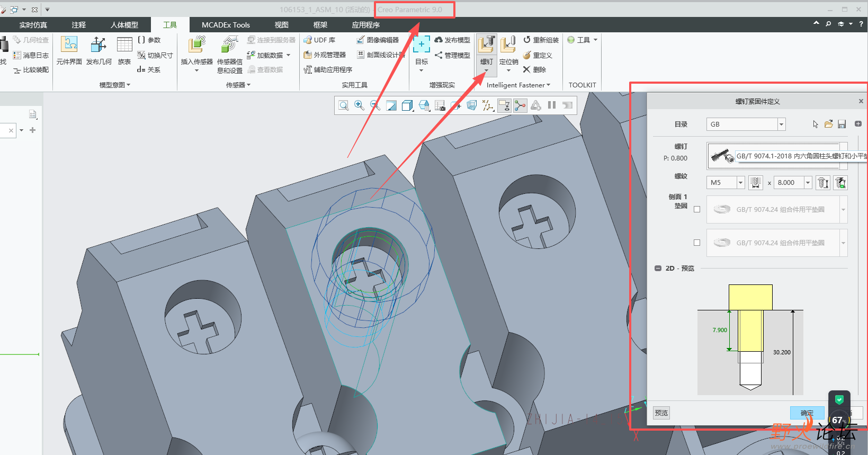This screenshot has width=868, height=455.
Task: Click the 螺钉 screw fastener icon
Action: [487, 44]
